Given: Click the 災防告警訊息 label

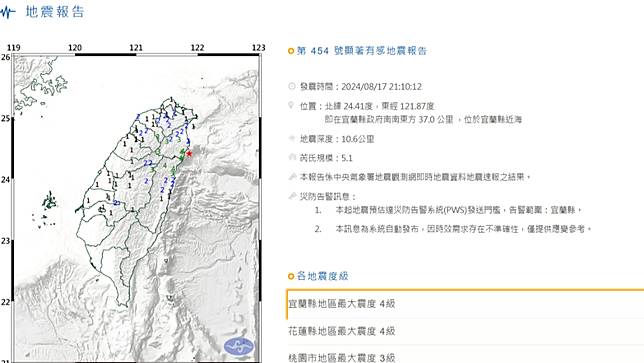Looking at the screenshot, I should coord(327,197).
